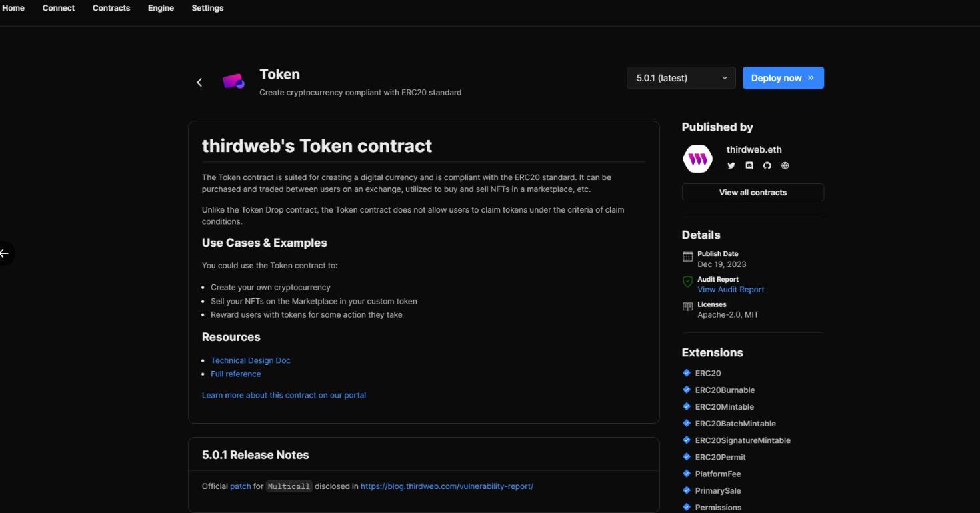Viewport: 980px width, 513px height.
Task: Open the ERC20Permit extension link
Action: [x=721, y=457]
